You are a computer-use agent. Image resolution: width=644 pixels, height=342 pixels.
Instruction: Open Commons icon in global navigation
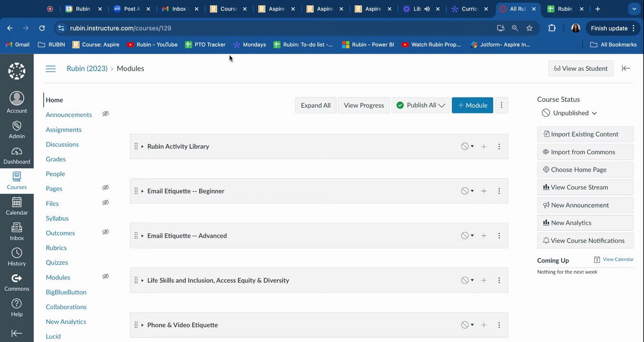[17, 279]
